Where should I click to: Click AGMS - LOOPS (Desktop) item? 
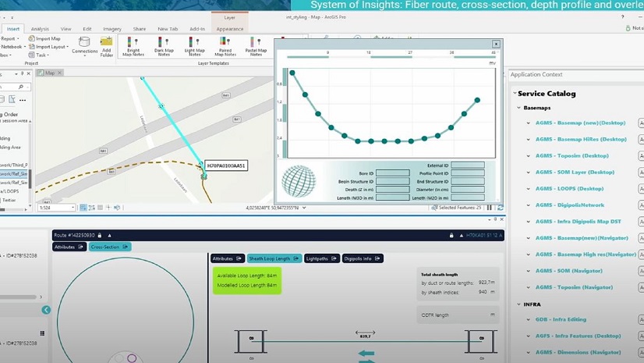pos(569,189)
